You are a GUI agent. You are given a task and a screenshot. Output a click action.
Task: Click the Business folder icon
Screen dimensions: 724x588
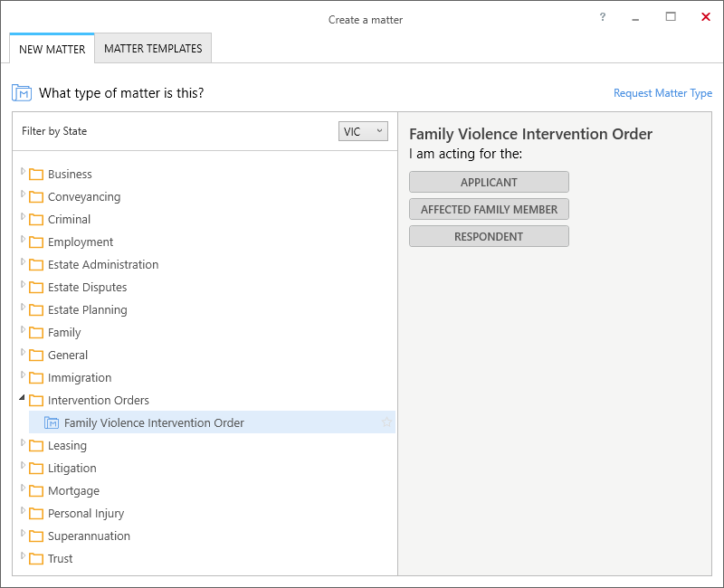coord(36,175)
